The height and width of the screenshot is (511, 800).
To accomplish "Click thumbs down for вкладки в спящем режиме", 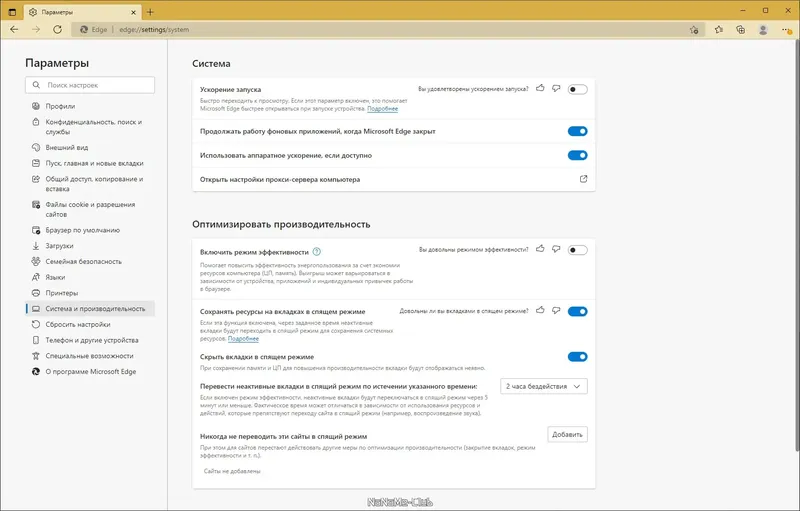I will point(556,310).
